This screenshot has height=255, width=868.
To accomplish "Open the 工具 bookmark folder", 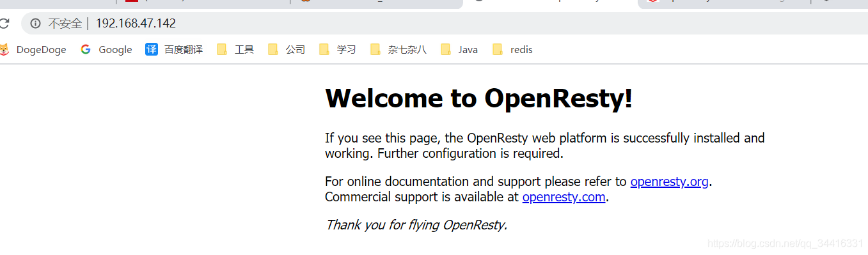I will point(235,49).
